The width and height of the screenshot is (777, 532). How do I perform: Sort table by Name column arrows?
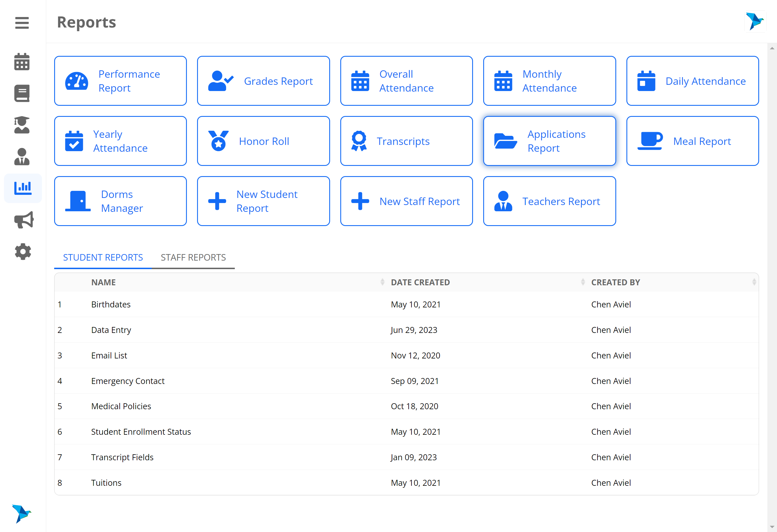click(x=382, y=282)
